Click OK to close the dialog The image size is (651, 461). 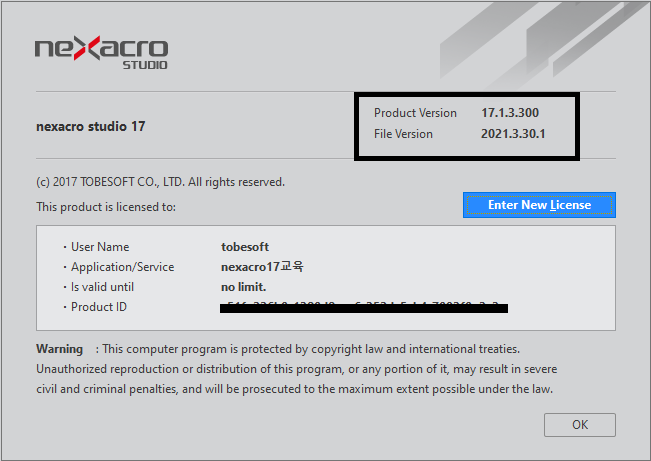(x=580, y=425)
